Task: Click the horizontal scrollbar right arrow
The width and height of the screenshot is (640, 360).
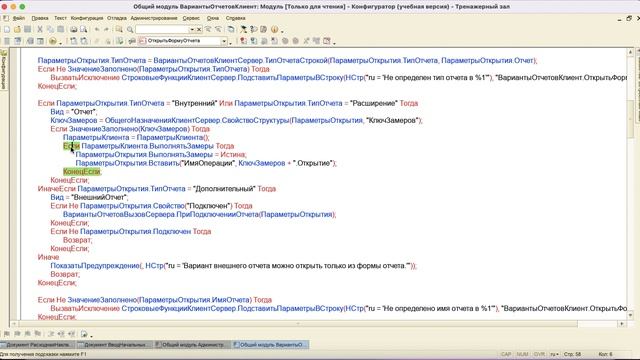Action: [622, 324]
